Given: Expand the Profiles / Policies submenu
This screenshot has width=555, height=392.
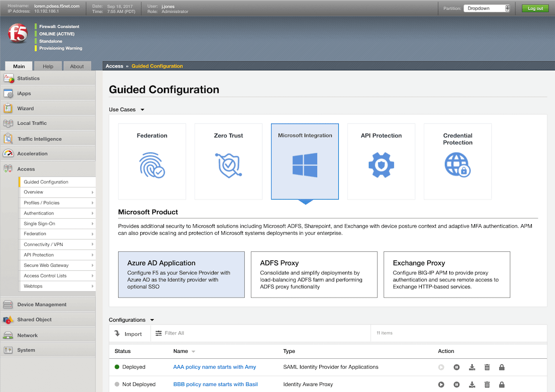Looking at the screenshot, I should point(59,203).
